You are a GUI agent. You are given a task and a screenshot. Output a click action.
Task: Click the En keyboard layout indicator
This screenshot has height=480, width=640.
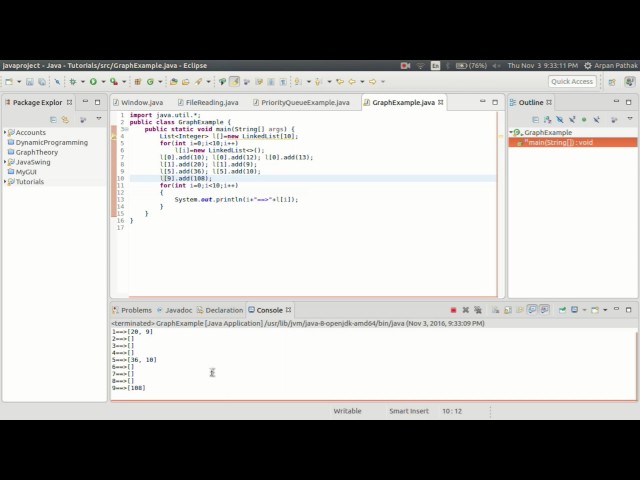pos(436,66)
